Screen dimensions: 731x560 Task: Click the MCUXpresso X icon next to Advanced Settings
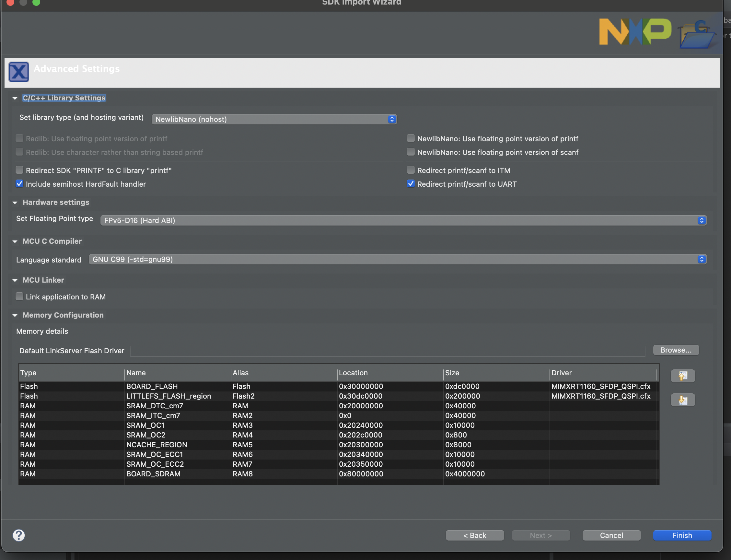tap(19, 72)
